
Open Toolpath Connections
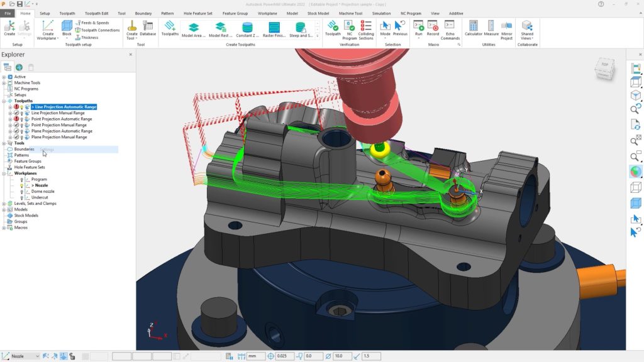97,30
